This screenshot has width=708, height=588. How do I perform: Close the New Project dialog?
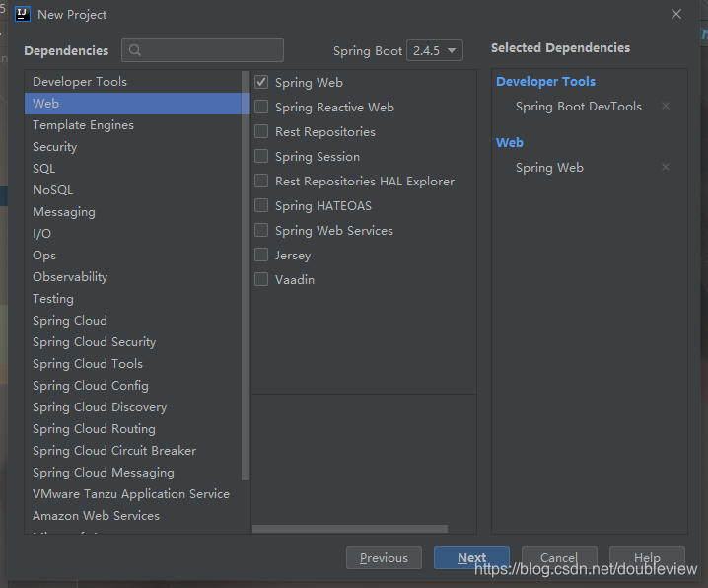pyautogui.click(x=675, y=14)
